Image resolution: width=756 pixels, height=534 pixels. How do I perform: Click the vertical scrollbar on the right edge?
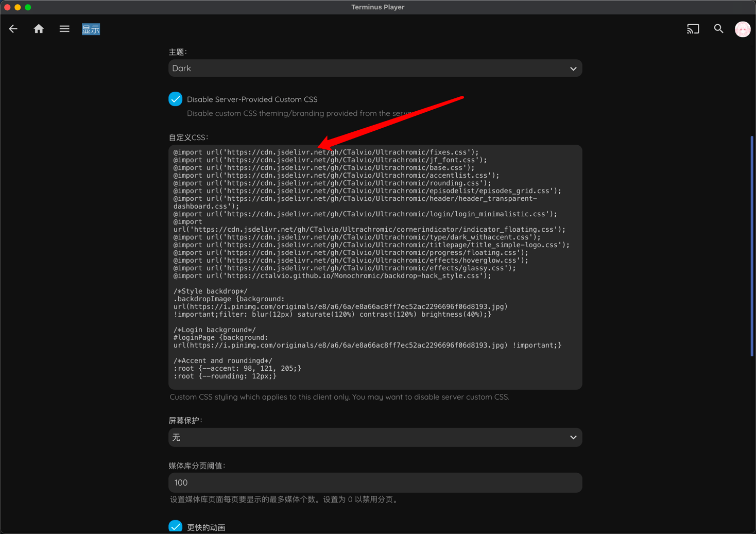click(x=752, y=246)
